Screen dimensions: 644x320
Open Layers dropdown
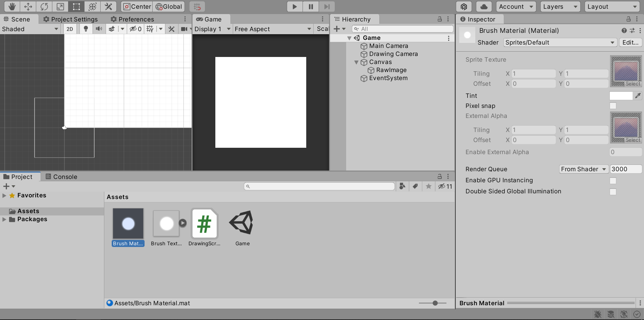[x=560, y=6]
